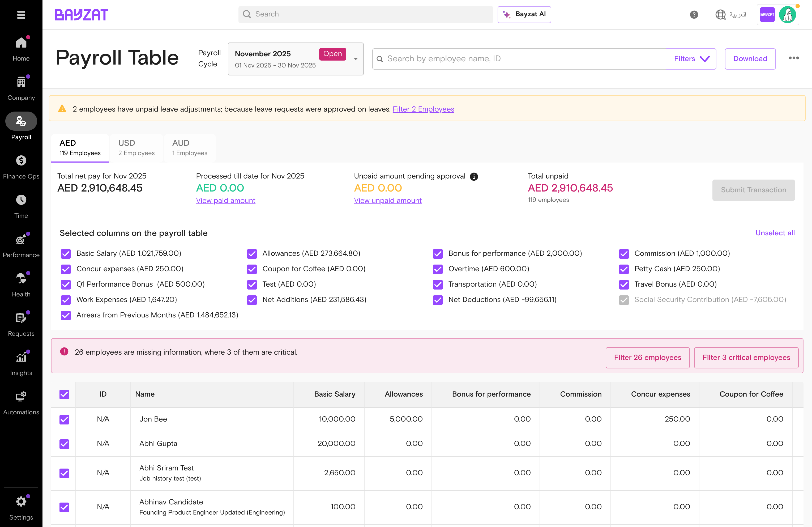Click Filter 3 critical employees button
This screenshot has width=812, height=527.
click(746, 357)
